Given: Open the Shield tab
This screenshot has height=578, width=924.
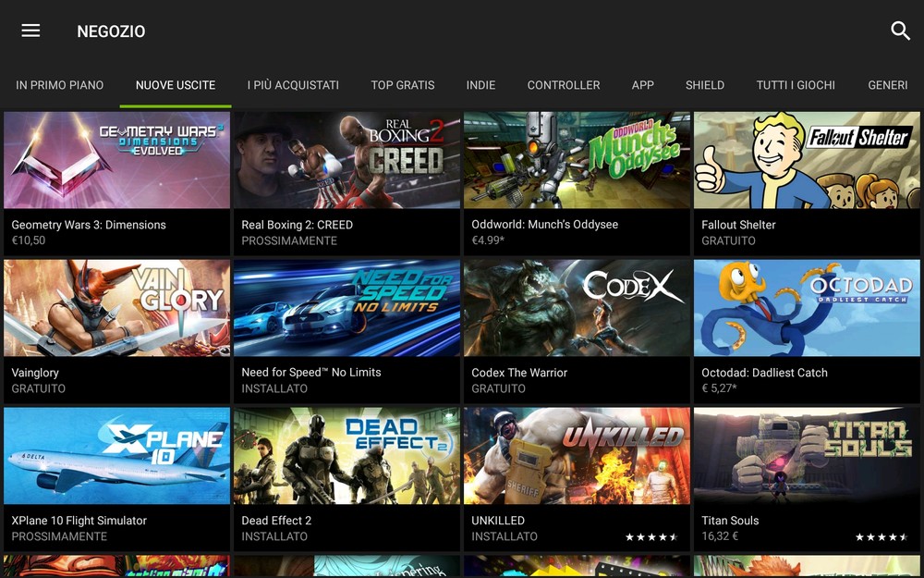Looking at the screenshot, I should click(705, 85).
